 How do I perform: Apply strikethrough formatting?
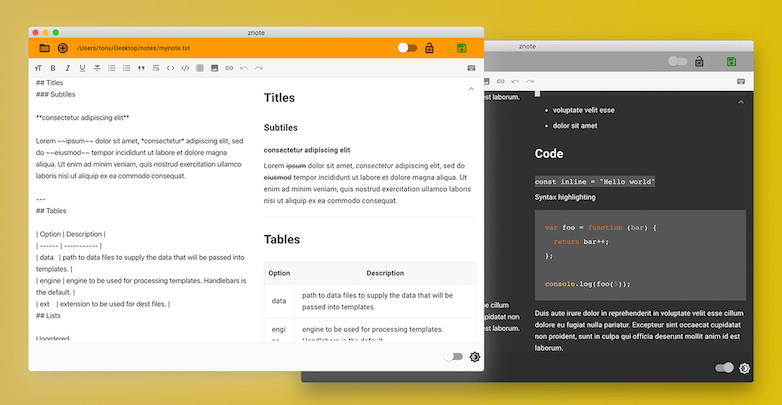coord(97,68)
